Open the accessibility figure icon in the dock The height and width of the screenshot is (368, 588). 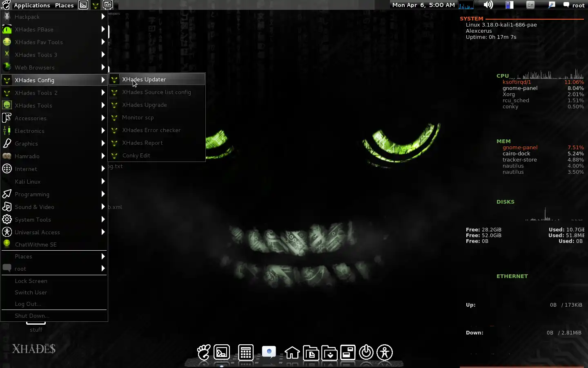[x=385, y=352]
